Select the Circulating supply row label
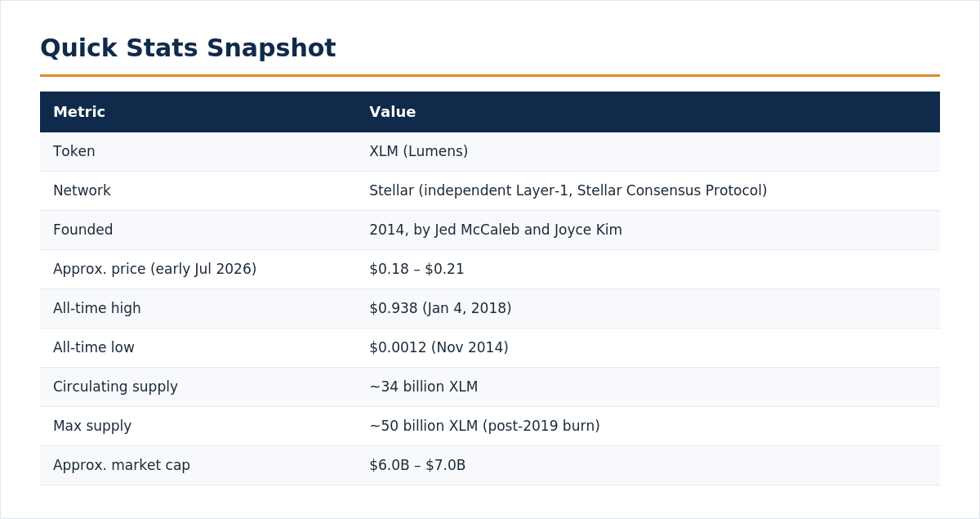Viewport: 980px width, 519px height. coord(115,387)
